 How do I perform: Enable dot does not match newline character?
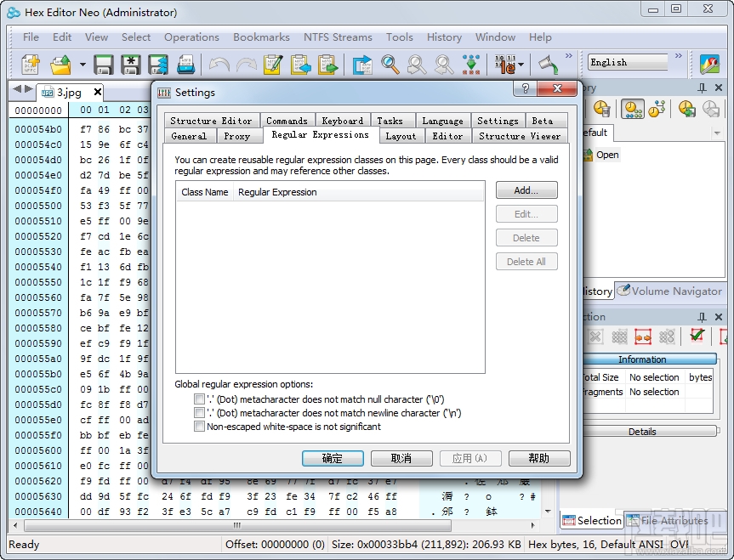coord(199,413)
